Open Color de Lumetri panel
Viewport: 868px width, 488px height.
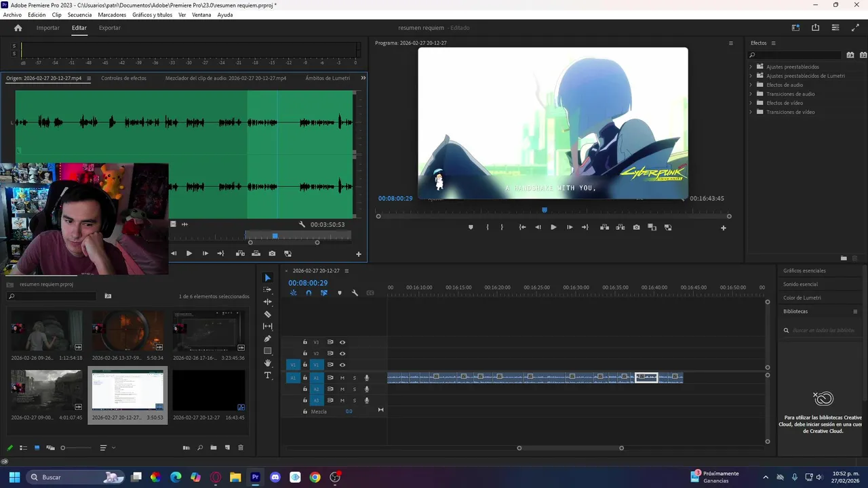pyautogui.click(x=802, y=298)
